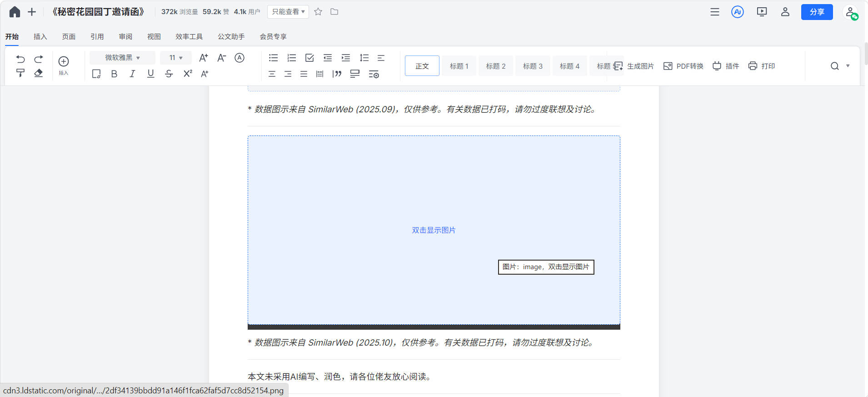Apply distributed alignment
868x397 pixels.
[320, 74]
